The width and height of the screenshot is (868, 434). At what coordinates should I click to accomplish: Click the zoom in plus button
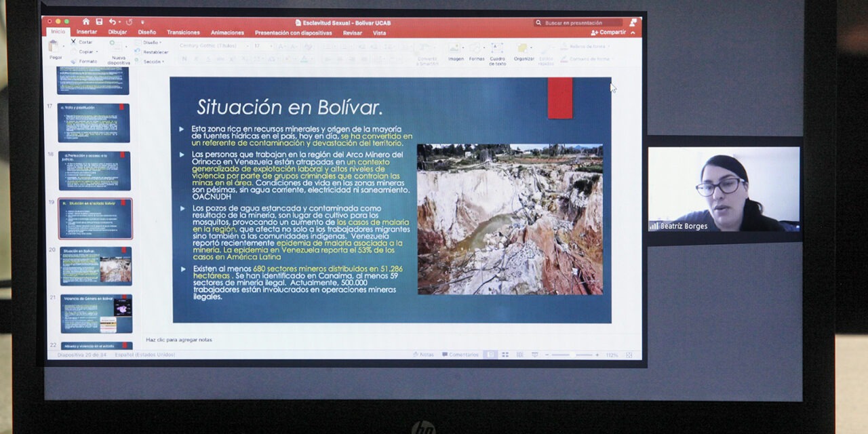(x=597, y=355)
